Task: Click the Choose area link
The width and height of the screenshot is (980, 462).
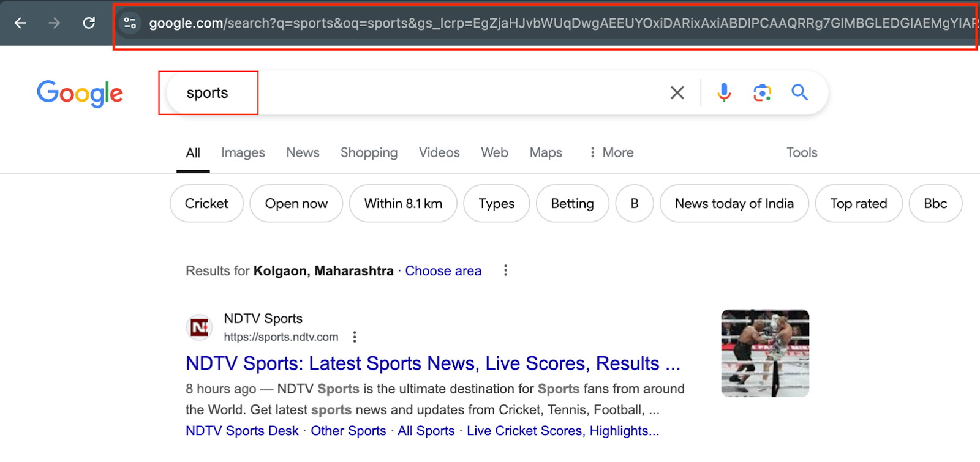Action: coord(443,271)
